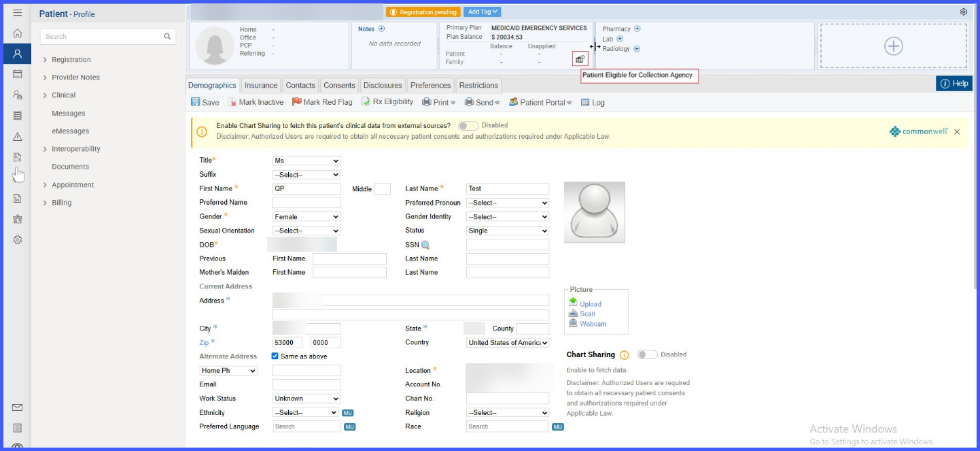Click the hamburger menu icon
Screen dimensions: 980x451
point(18,12)
